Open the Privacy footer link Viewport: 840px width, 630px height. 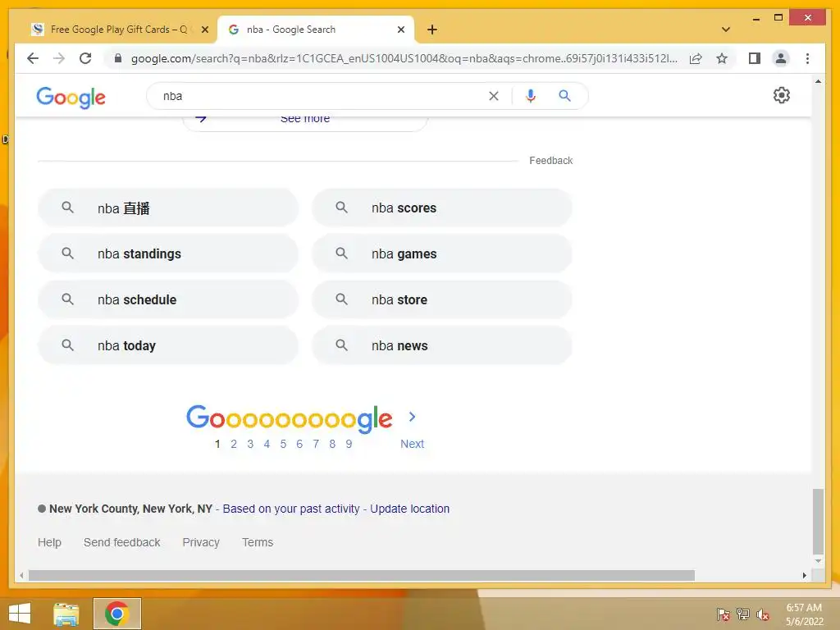point(201,543)
